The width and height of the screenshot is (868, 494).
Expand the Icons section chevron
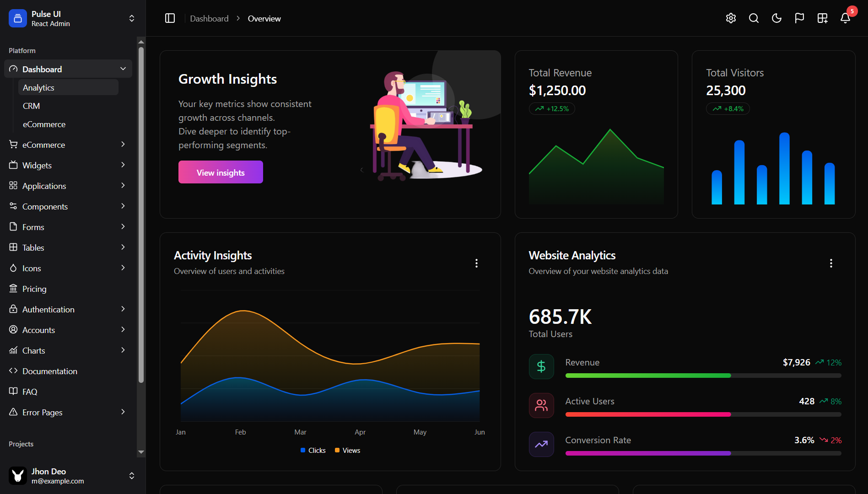123,268
